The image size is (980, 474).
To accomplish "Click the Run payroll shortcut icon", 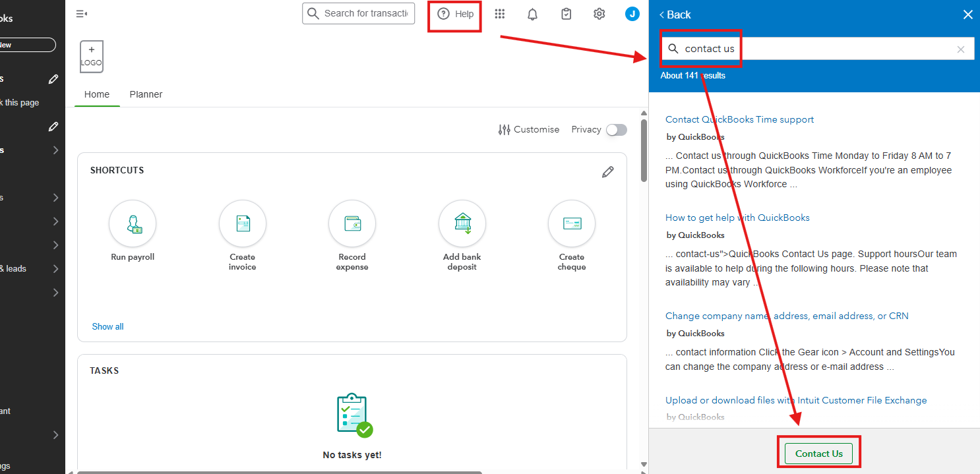I will (x=133, y=224).
